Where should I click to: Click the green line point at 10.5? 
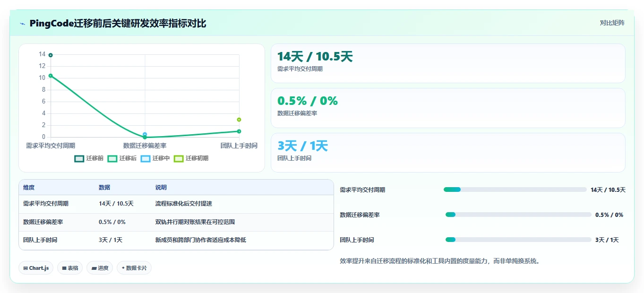(51, 76)
